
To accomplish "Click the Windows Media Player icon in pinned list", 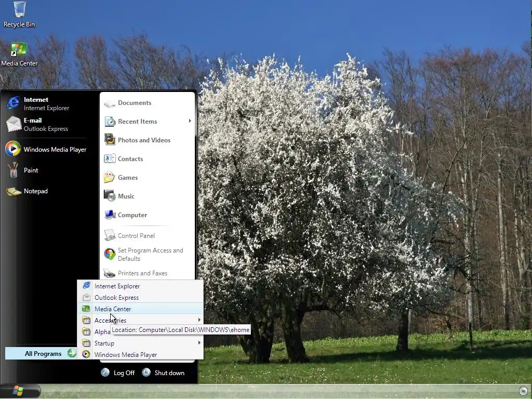I will 13,149.
